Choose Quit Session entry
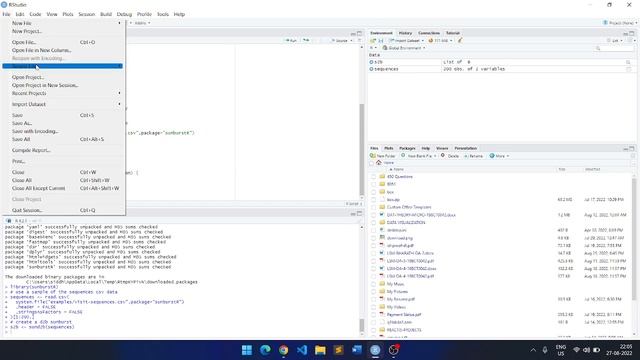Screen dimensions: 640x360 coord(27,210)
